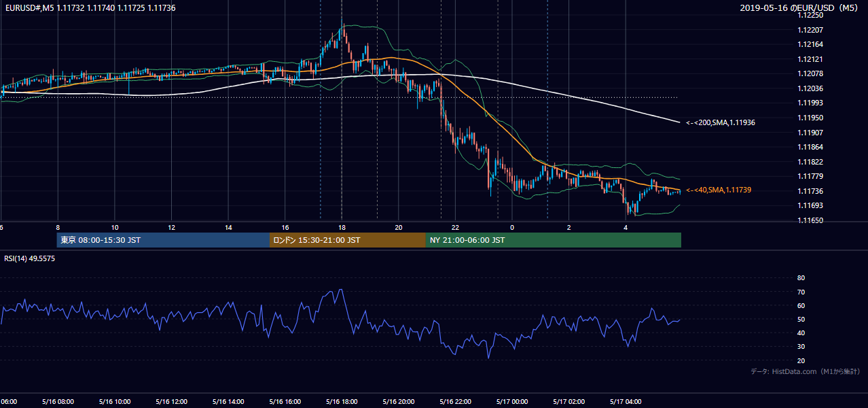Click the データ: HistData.com source credit

click(806, 371)
